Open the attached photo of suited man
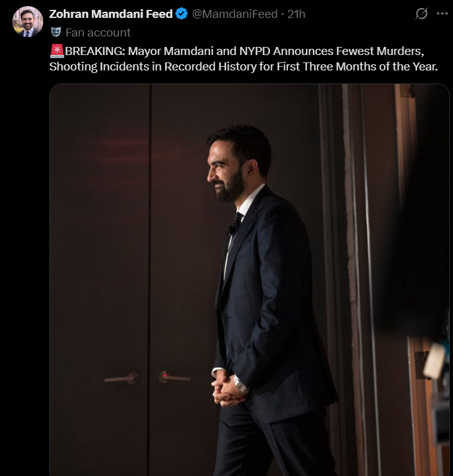453x476 pixels. click(250, 279)
